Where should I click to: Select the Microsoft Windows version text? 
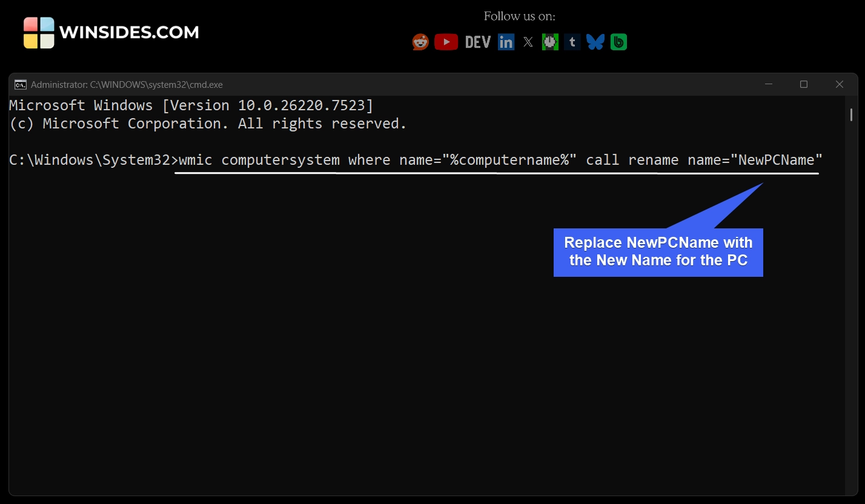pos(190,105)
